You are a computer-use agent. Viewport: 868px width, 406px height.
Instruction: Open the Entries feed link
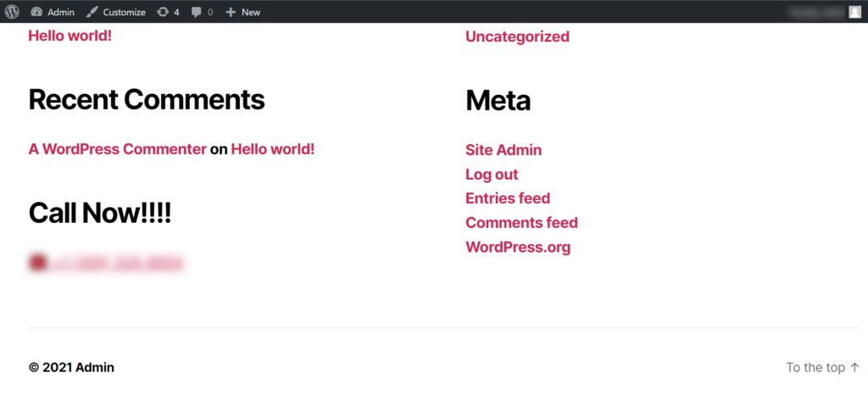coord(508,197)
